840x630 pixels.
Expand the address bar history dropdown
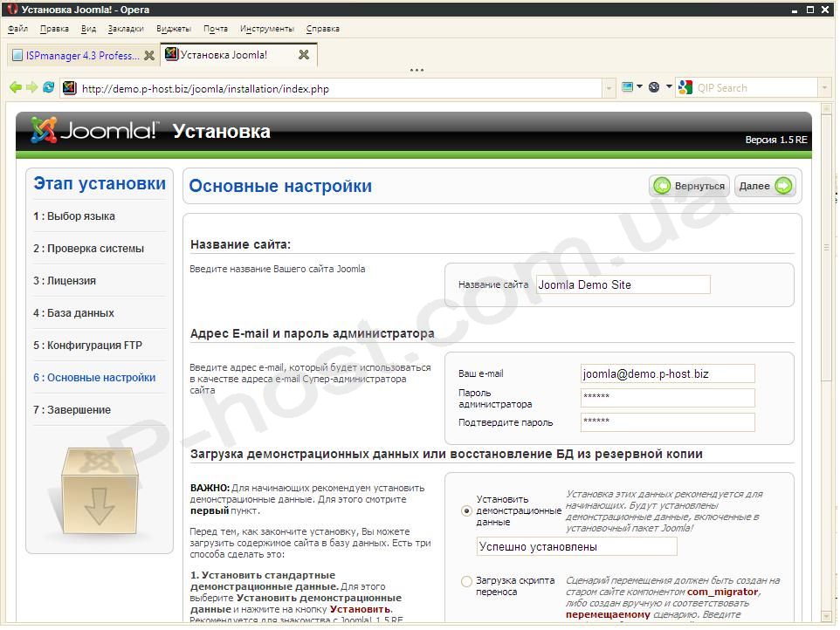[x=609, y=88]
